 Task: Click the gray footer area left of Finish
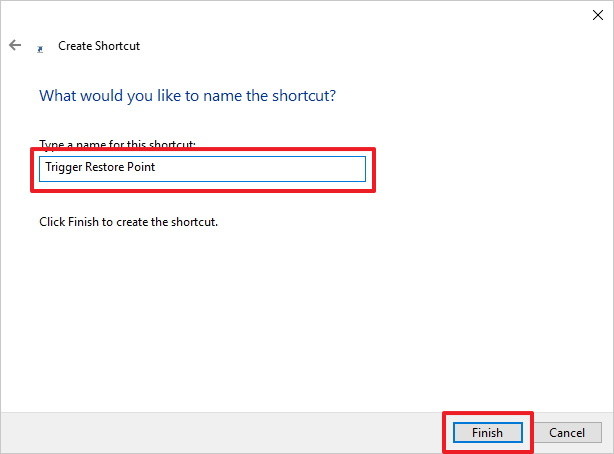220,432
